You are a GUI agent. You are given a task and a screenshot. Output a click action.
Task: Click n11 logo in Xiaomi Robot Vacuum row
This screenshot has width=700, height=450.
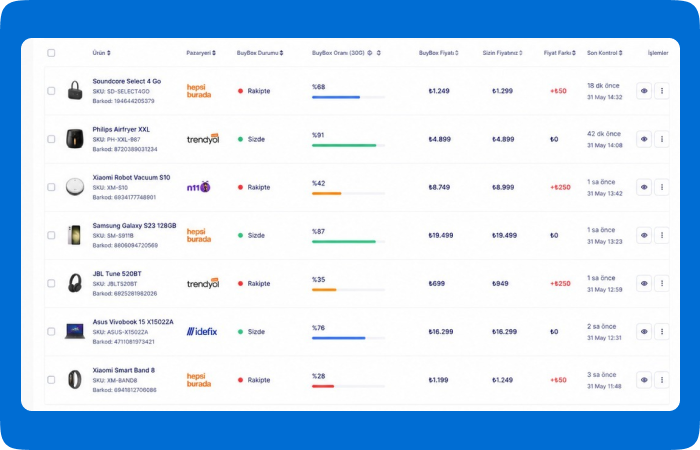[198, 187]
